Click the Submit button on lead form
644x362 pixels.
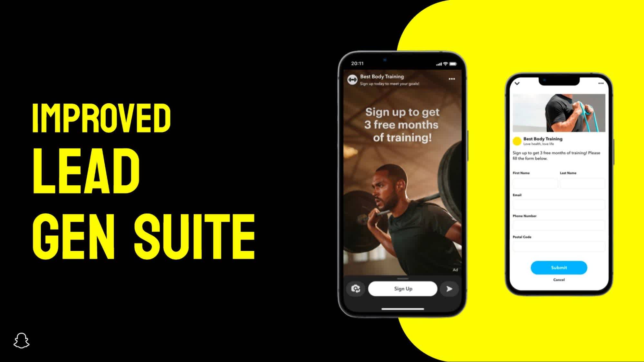pyautogui.click(x=559, y=267)
